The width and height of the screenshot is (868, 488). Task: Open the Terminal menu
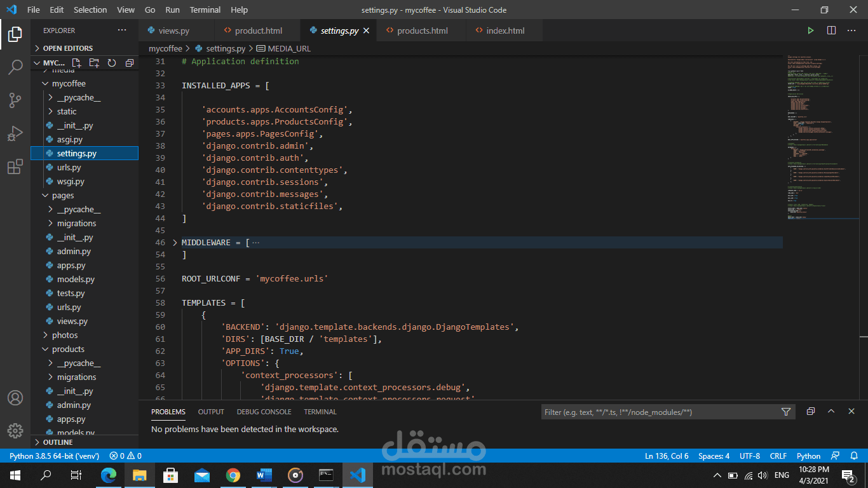pos(205,10)
